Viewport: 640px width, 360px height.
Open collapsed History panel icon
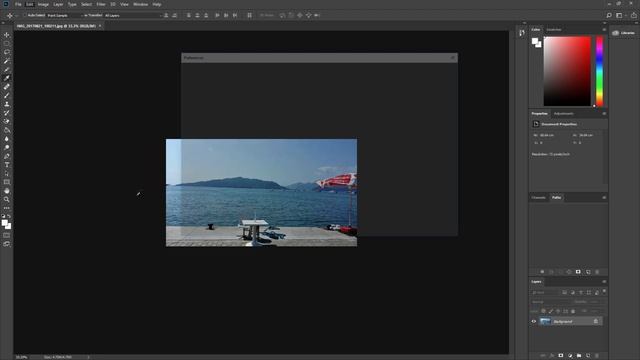tap(522, 33)
